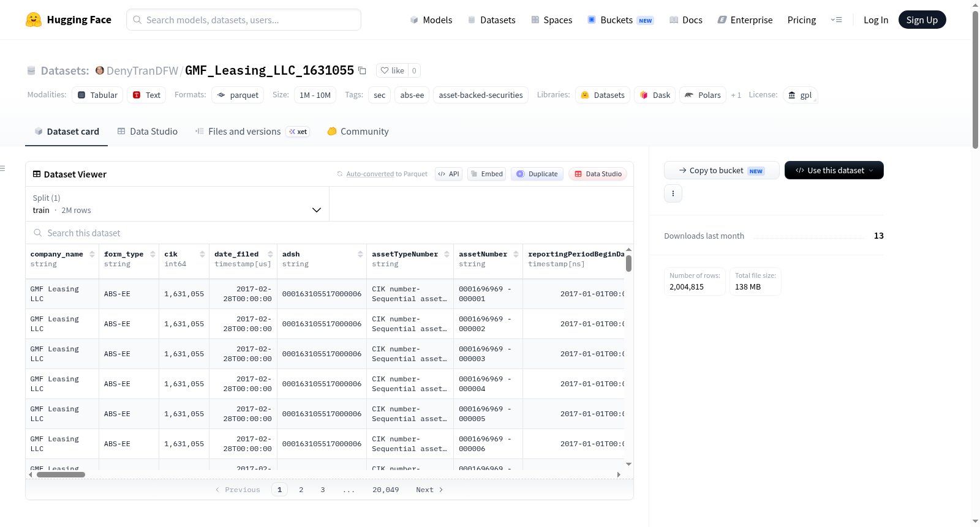Click the table's vertical scrollbar thumb
The width and height of the screenshot is (980, 527).
coord(628,263)
